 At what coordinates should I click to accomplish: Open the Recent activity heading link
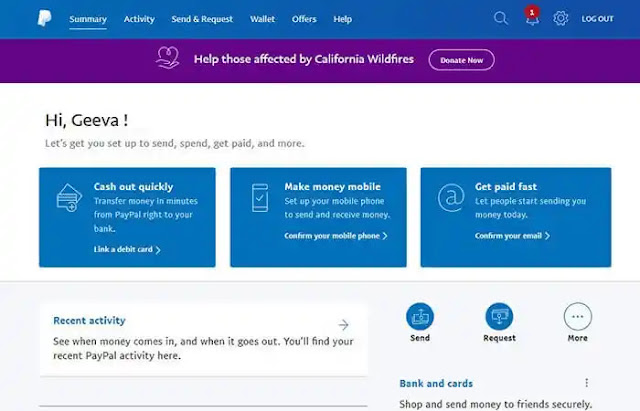pyautogui.click(x=89, y=321)
